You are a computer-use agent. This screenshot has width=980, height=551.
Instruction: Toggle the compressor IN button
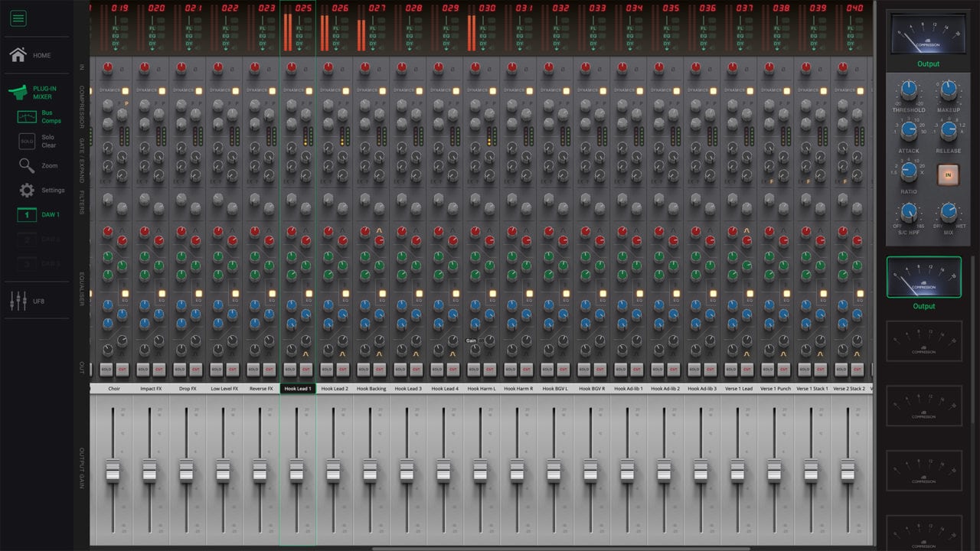[x=949, y=176]
